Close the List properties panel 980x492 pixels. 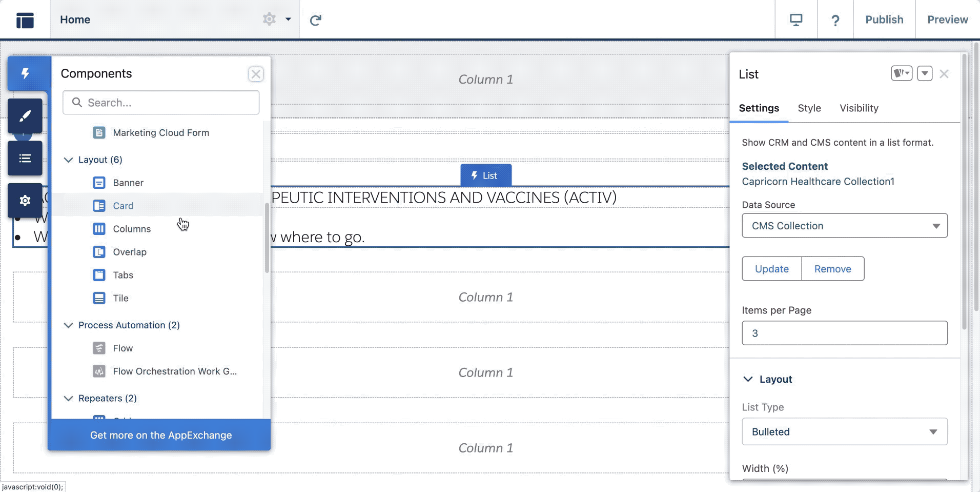pos(944,74)
